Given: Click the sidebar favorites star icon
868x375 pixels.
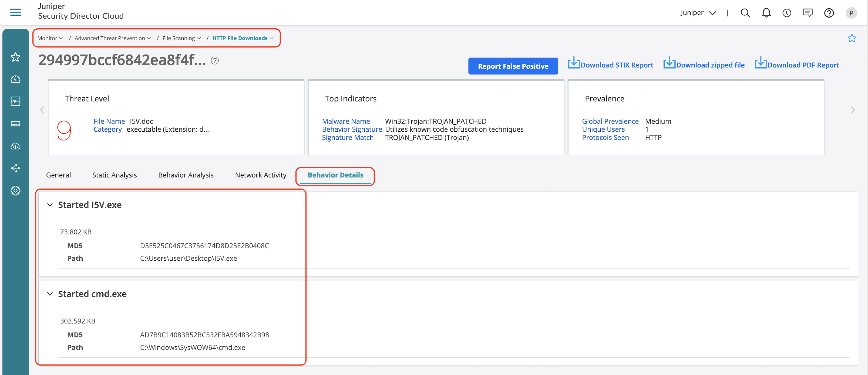Looking at the screenshot, I should coord(15,57).
